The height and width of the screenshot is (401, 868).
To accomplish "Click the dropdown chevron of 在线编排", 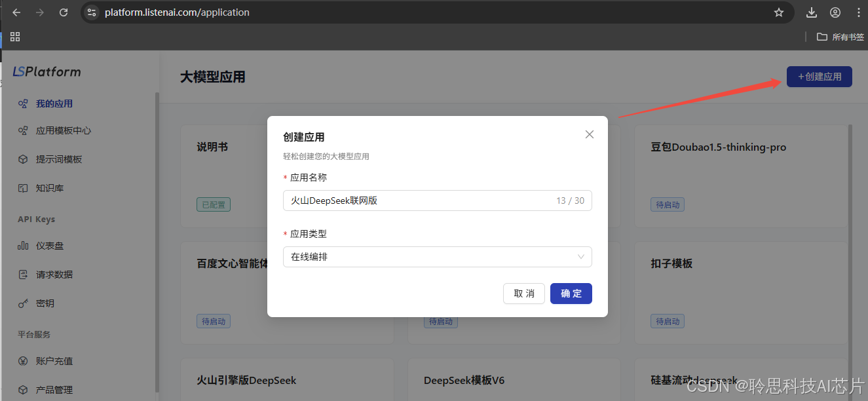I will pyautogui.click(x=581, y=257).
